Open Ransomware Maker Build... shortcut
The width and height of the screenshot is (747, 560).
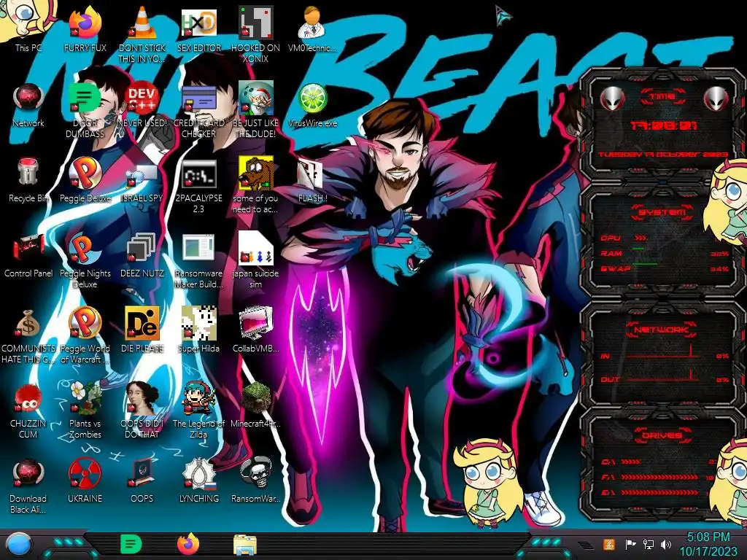pyautogui.click(x=199, y=261)
